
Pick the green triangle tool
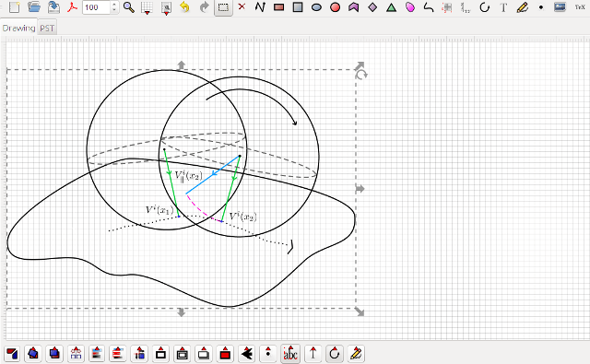click(391, 7)
